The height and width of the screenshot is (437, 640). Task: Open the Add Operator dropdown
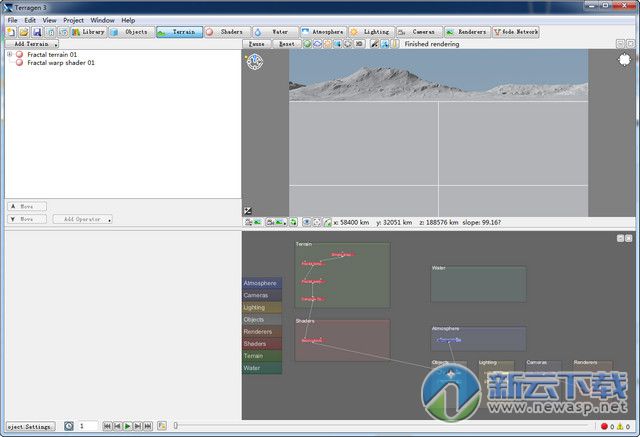click(82, 219)
